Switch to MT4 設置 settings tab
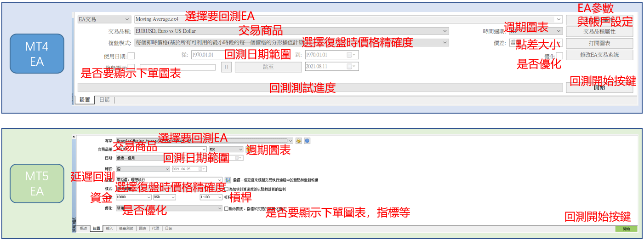The image size is (644, 241). [x=85, y=100]
